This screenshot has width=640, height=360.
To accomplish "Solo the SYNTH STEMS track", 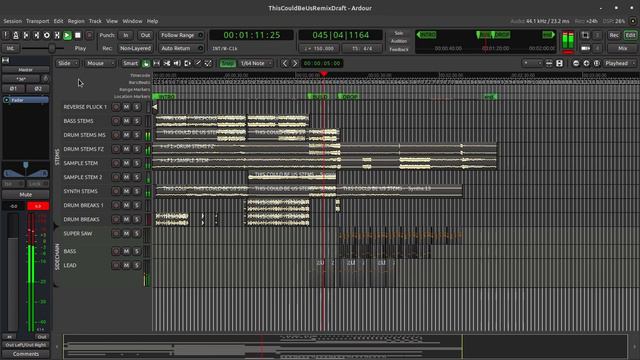I will coord(137,191).
